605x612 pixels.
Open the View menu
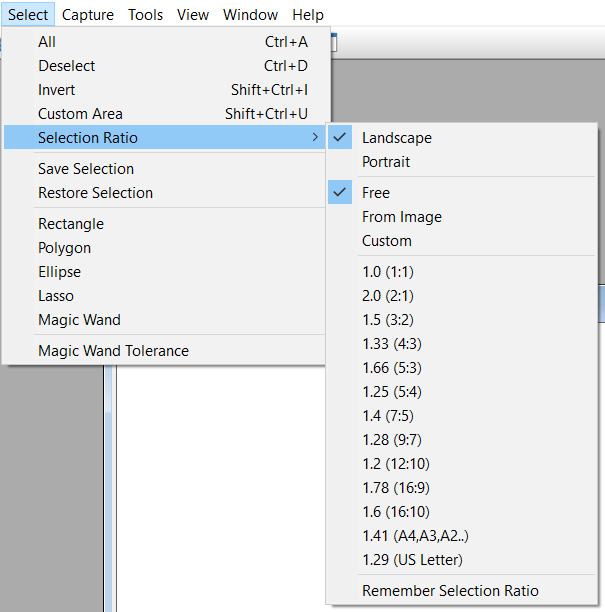(193, 15)
